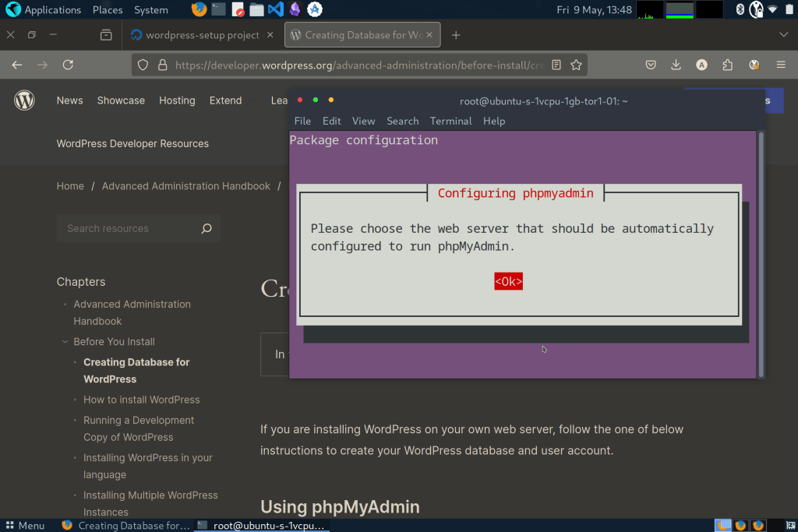Click the purple Obsidian launcher icon
This screenshot has width=798, height=532.
point(295,9)
